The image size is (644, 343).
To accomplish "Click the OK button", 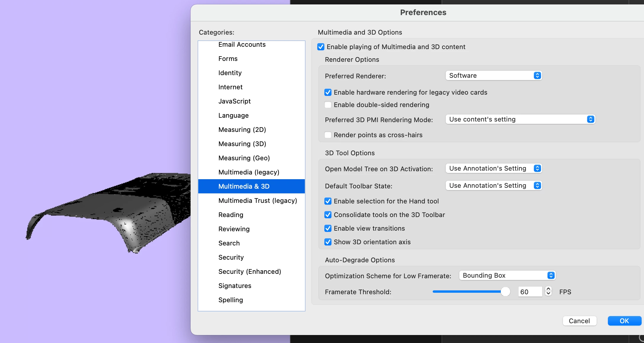I will click(x=624, y=321).
